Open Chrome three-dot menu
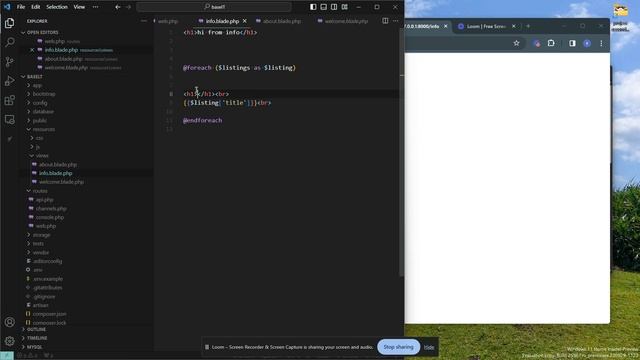 (x=601, y=43)
